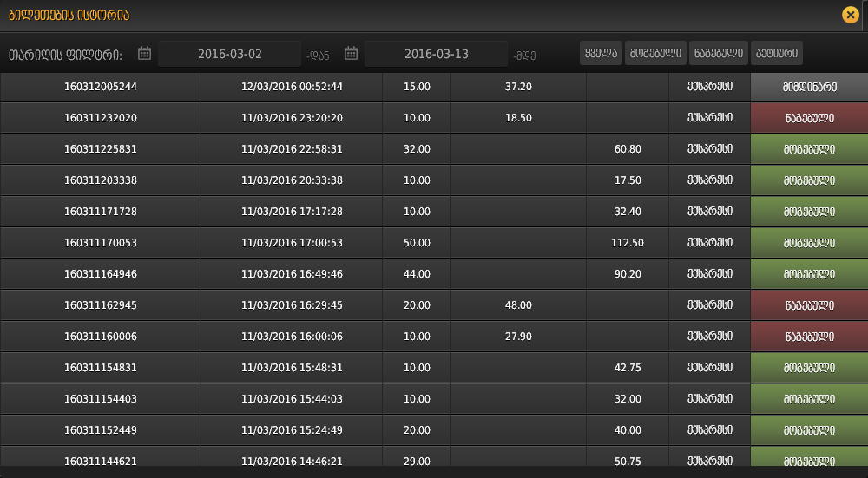Open ticket number 160311170053

click(101, 243)
